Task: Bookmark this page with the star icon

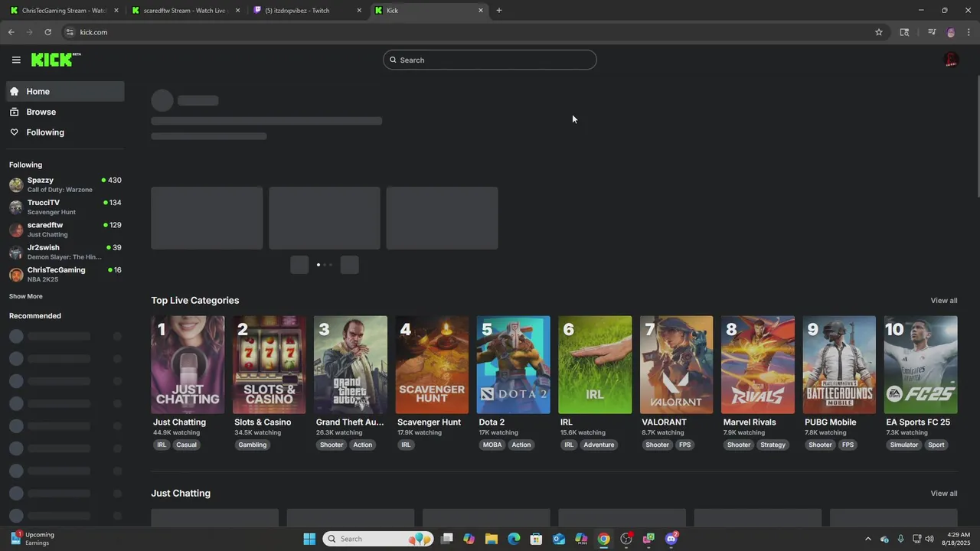Action: pyautogui.click(x=879, y=32)
